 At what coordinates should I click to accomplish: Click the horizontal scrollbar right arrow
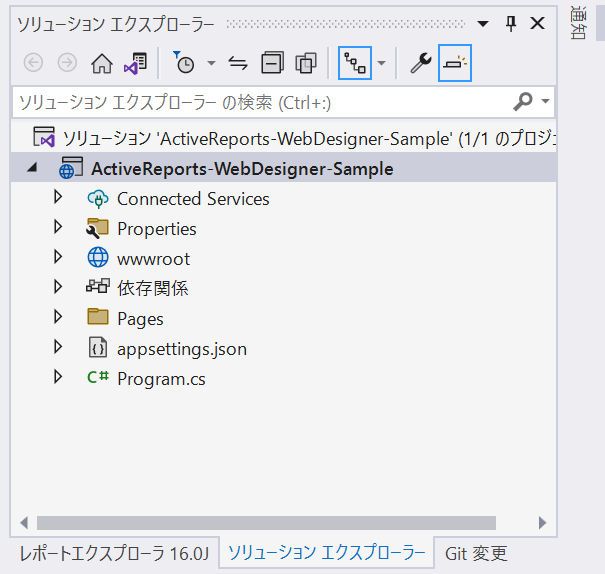tap(542, 523)
